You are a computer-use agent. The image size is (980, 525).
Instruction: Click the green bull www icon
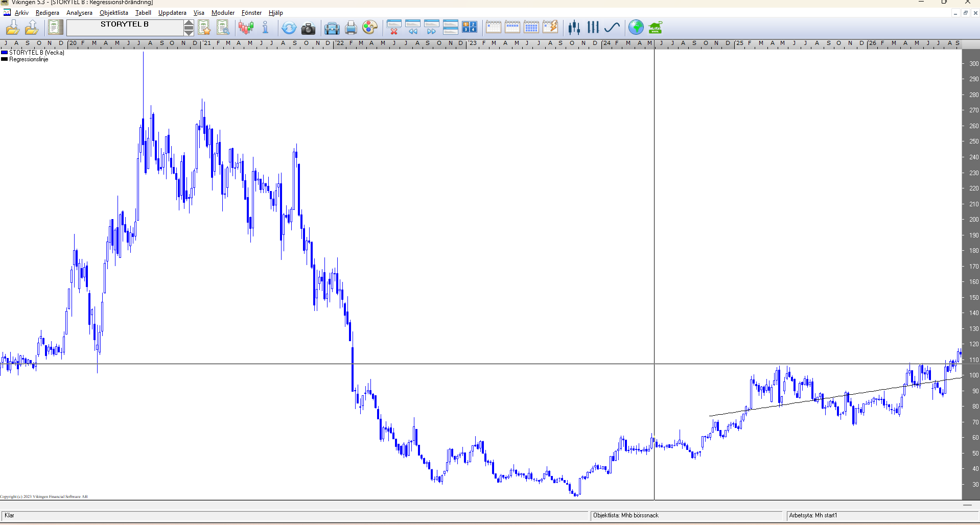coord(655,28)
